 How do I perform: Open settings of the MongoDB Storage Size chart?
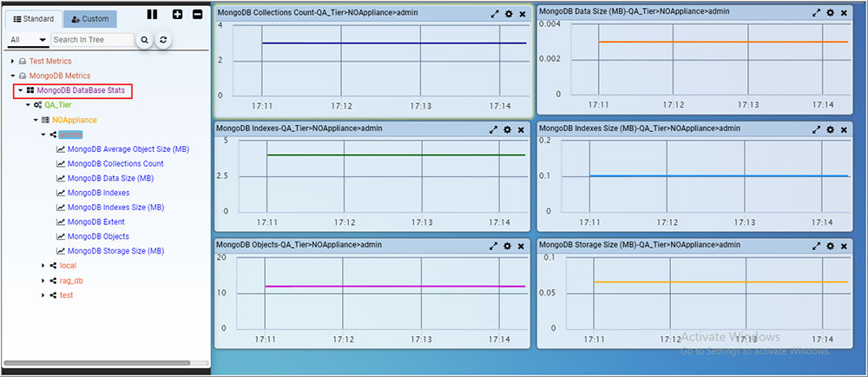831,247
